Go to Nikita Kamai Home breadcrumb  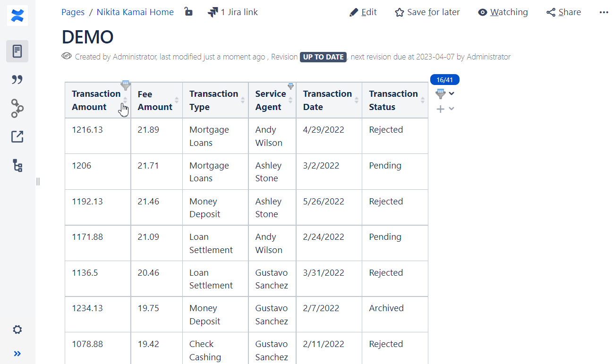coord(135,12)
